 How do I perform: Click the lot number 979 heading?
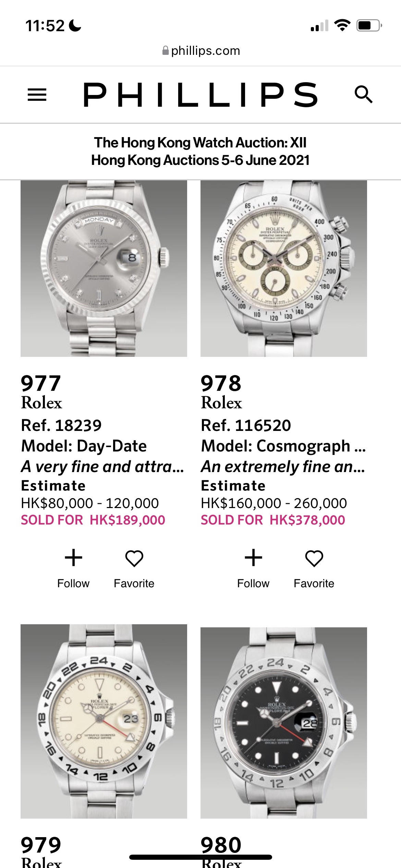(41, 845)
